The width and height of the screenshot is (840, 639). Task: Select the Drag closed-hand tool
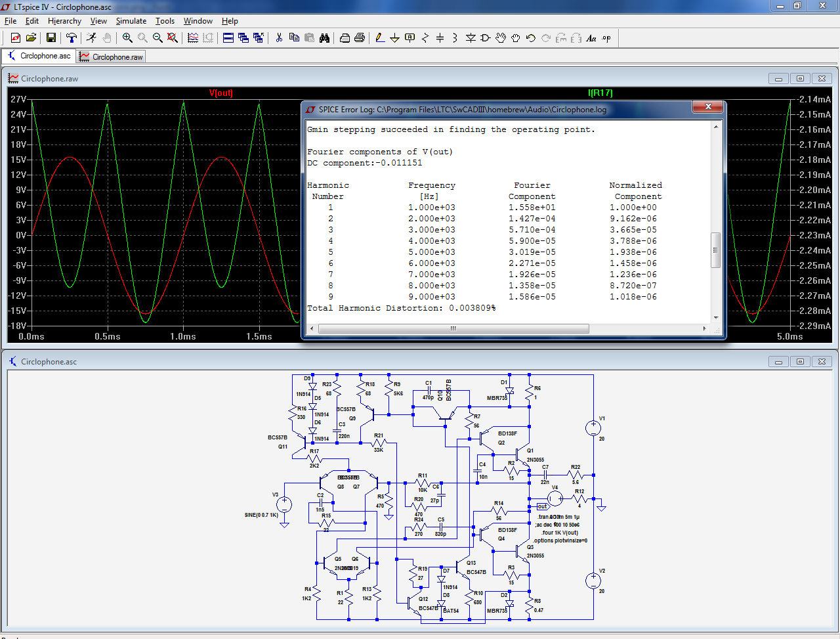click(x=516, y=38)
